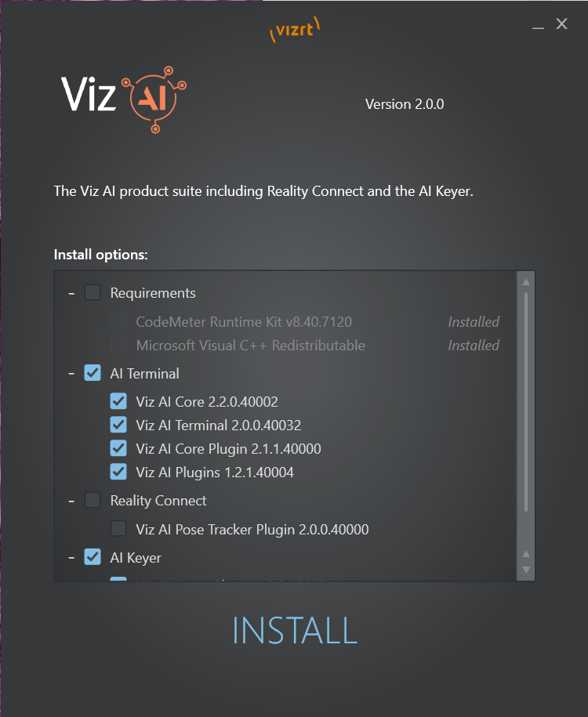The width and height of the screenshot is (588, 717).
Task: Click the Viz AI logo
Action: click(124, 100)
